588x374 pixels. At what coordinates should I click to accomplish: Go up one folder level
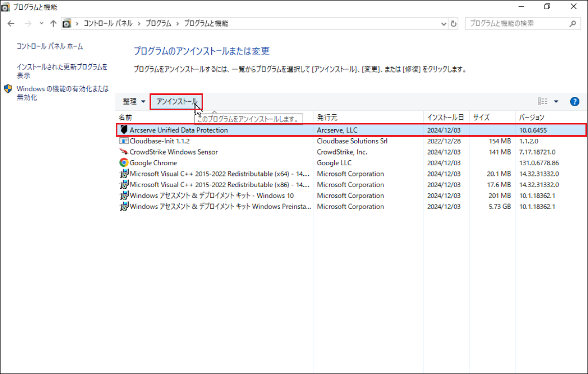point(53,23)
